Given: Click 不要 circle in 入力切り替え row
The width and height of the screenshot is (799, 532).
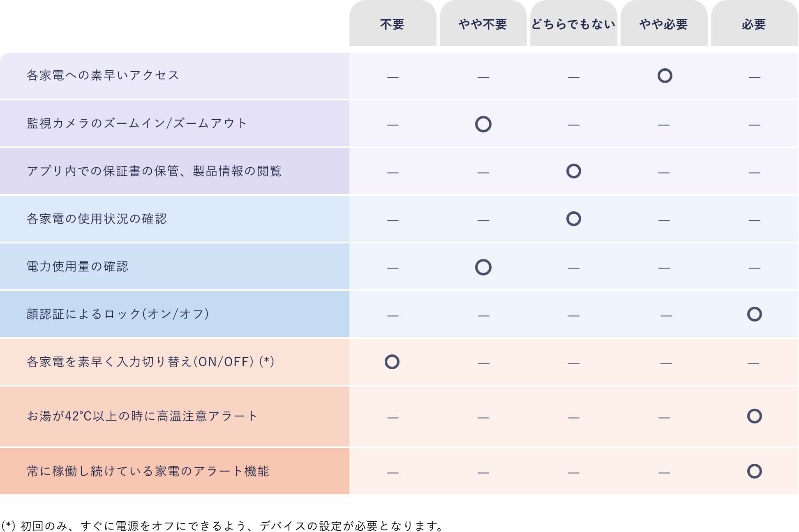Looking at the screenshot, I should [x=392, y=362].
